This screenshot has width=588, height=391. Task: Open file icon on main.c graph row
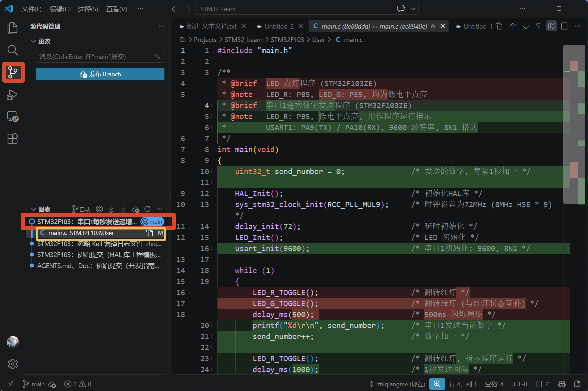point(150,233)
